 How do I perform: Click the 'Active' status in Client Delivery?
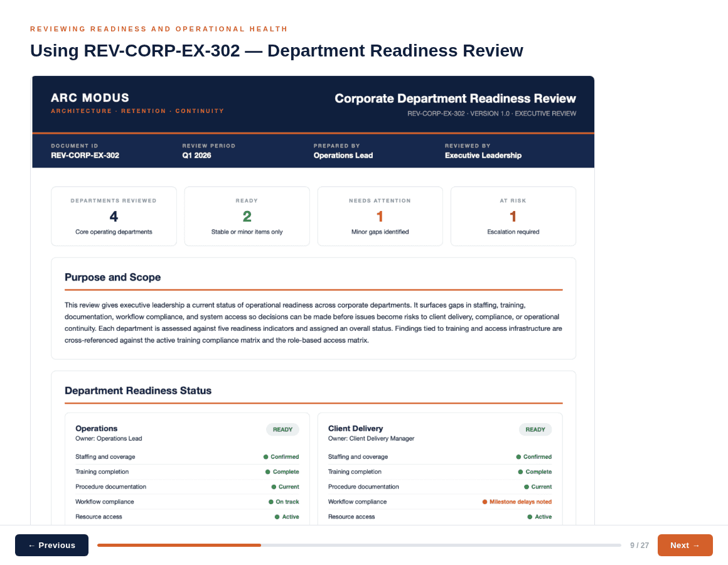(x=540, y=517)
